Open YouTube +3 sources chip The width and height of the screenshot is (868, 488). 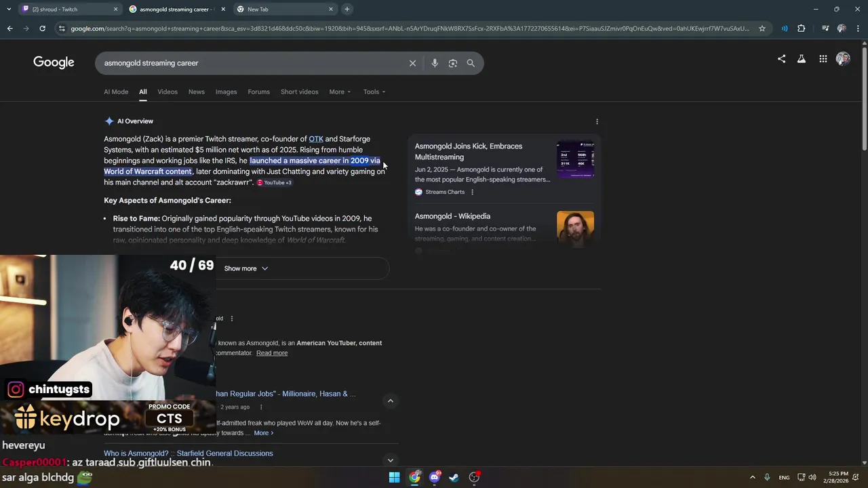click(274, 182)
